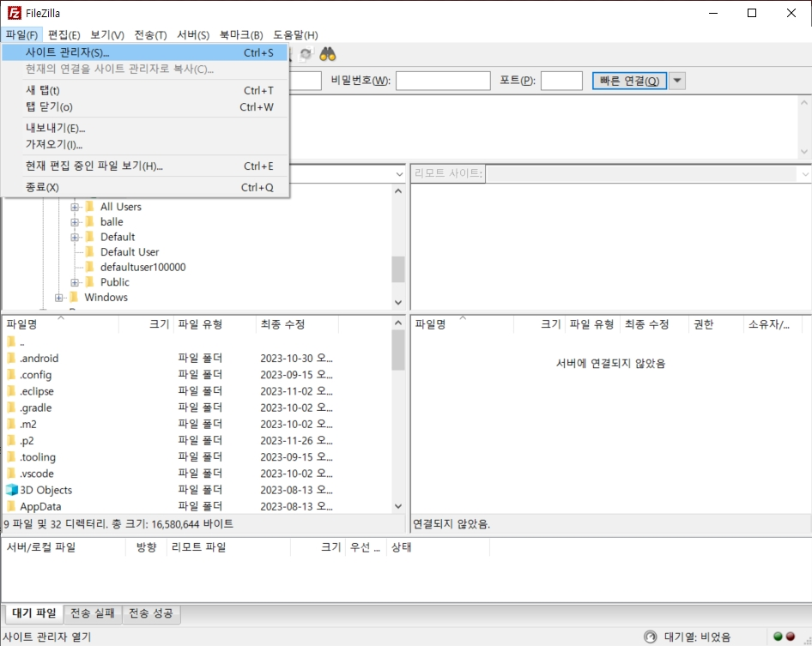Click the 비밀번호(W) password field

point(443,81)
